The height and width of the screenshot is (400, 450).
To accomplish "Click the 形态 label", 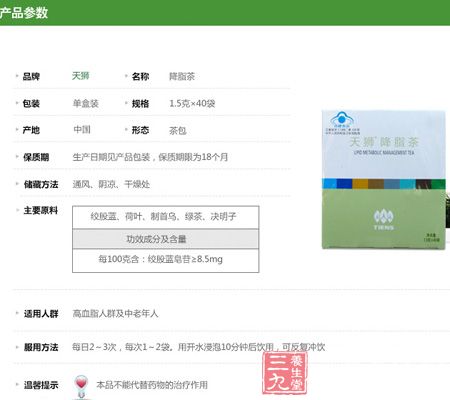I will [x=140, y=130].
